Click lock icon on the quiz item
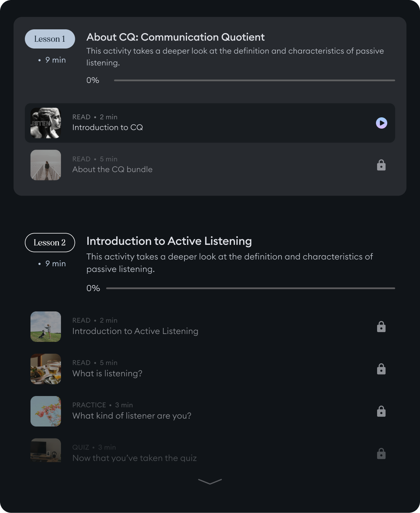 pyautogui.click(x=381, y=454)
